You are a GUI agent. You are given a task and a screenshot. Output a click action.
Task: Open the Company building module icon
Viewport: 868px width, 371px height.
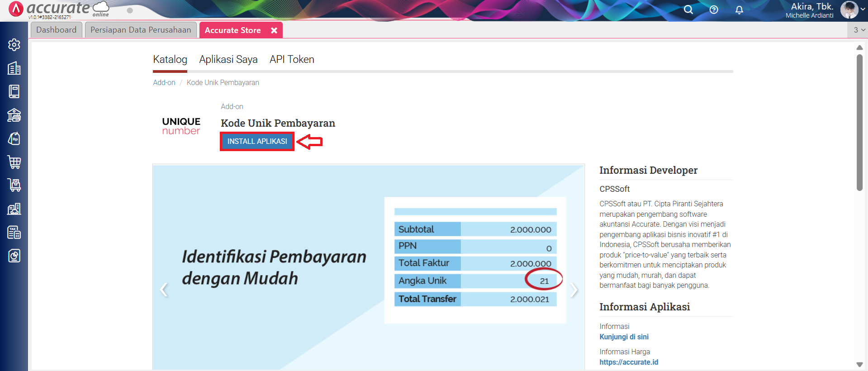pos(14,68)
